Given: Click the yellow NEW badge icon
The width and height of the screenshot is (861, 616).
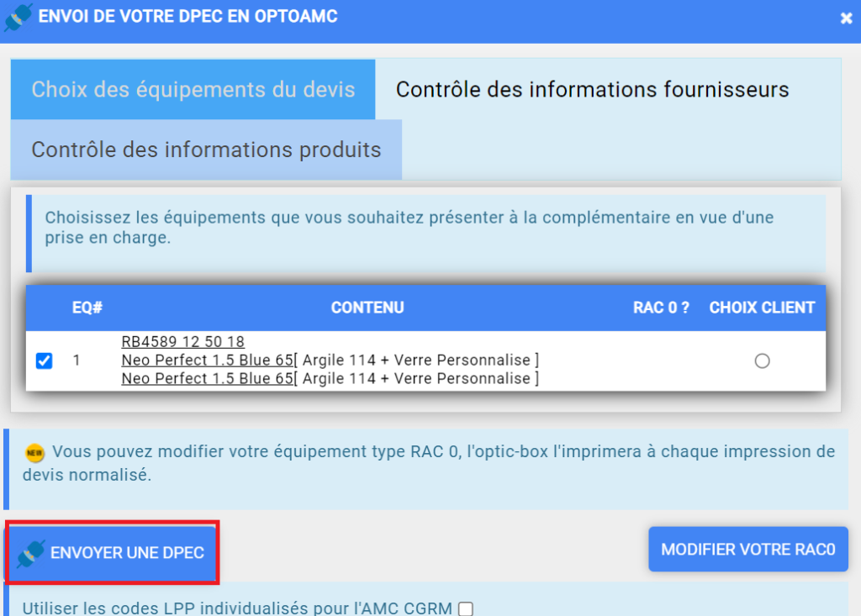Looking at the screenshot, I should (34, 453).
